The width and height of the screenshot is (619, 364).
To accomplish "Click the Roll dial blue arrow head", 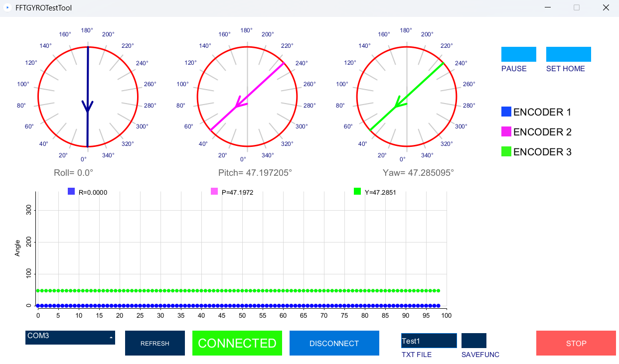I will (88, 107).
